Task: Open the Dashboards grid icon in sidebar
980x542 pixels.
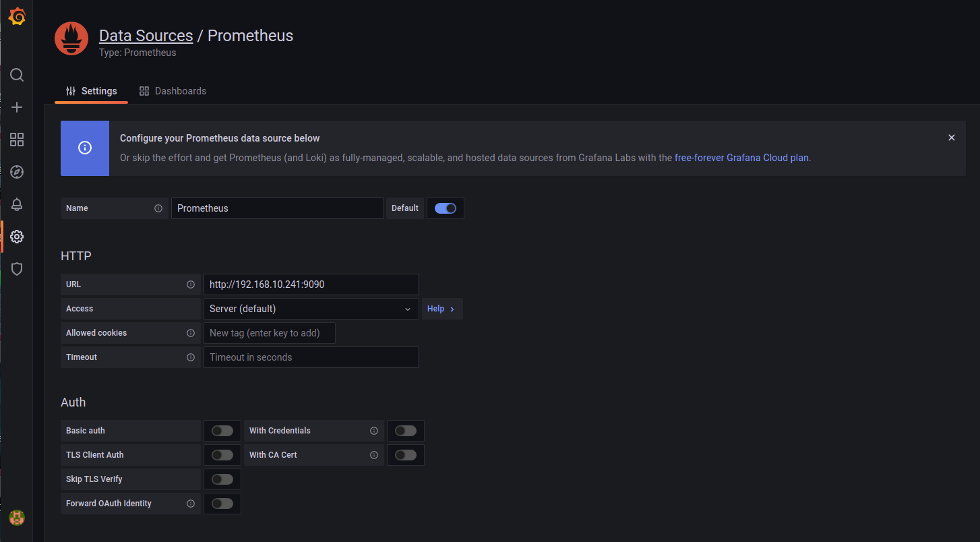Action: (x=17, y=140)
